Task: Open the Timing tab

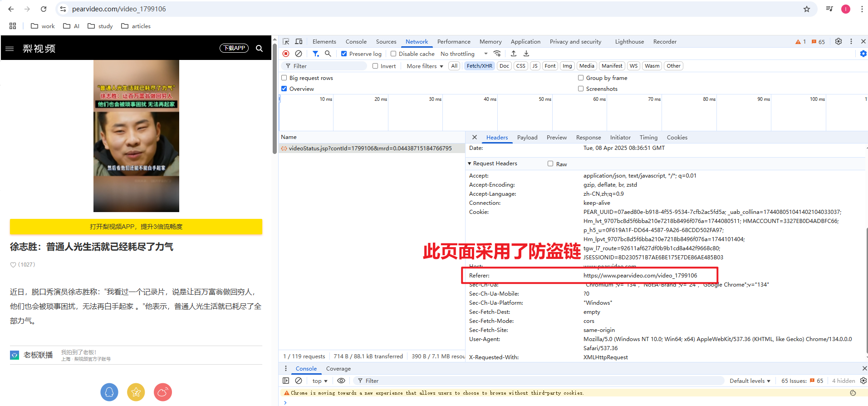Action: click(648, 137)
